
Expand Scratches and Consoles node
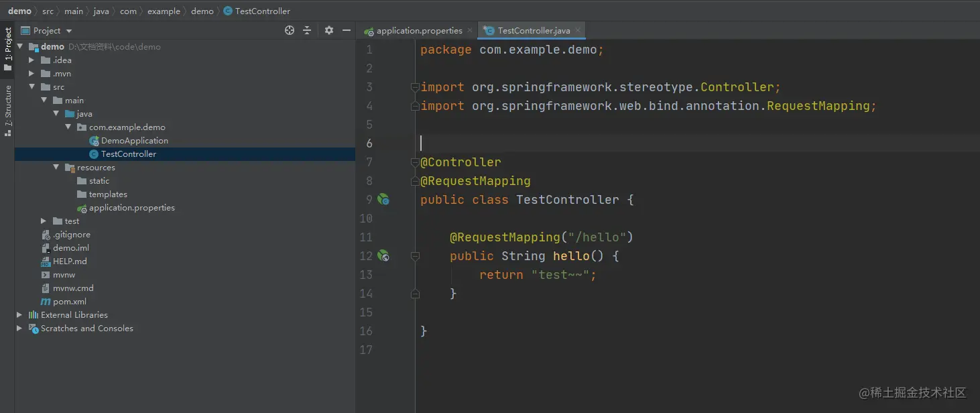coord(19,329)
